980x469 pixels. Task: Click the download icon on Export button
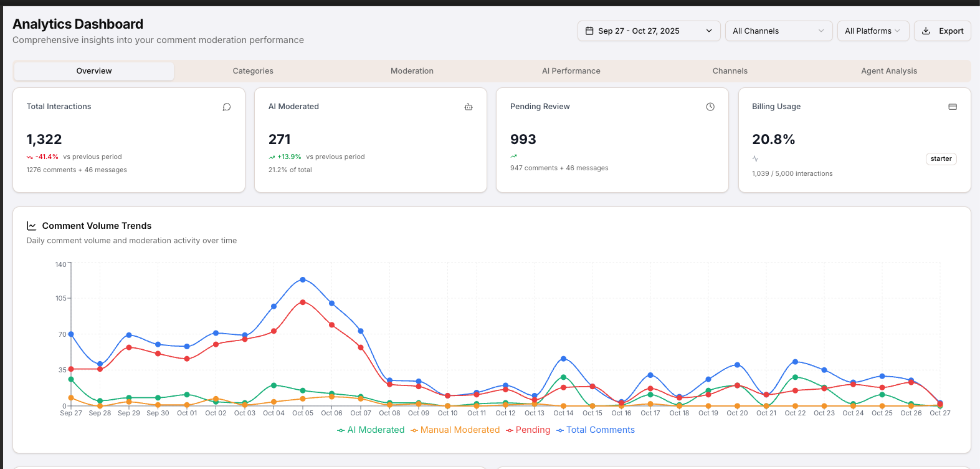(926, 31)
